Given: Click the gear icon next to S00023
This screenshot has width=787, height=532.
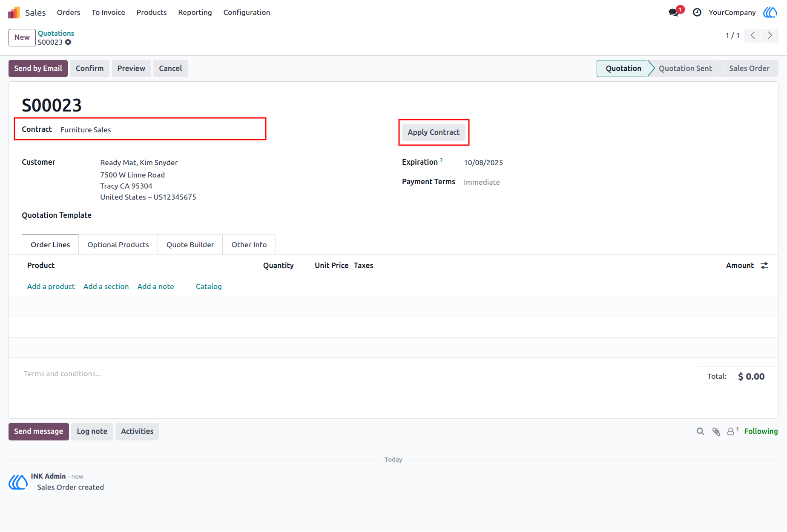Looking at the screenshot, I should point(68,42).
